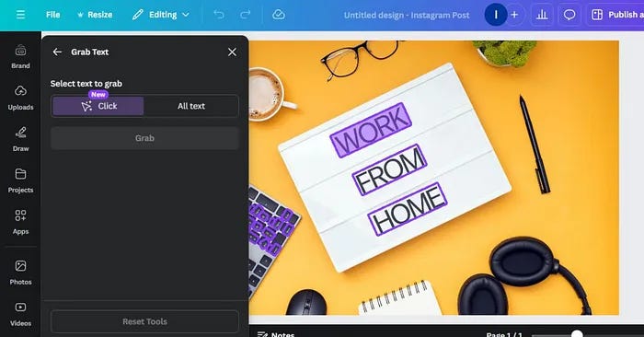
Task: Check cloud save status icon
Action: [x=279, y=15]
